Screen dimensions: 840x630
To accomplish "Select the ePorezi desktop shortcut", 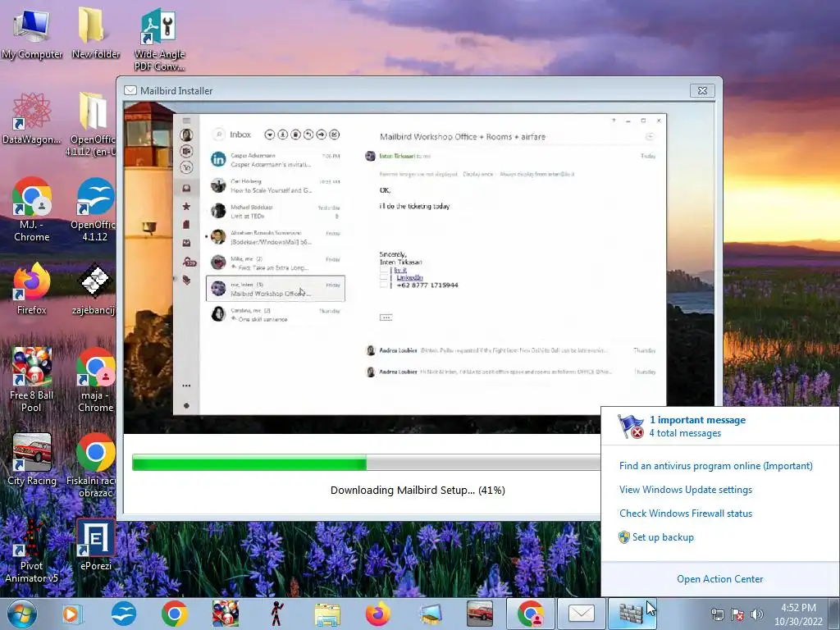I will point(95,545).
